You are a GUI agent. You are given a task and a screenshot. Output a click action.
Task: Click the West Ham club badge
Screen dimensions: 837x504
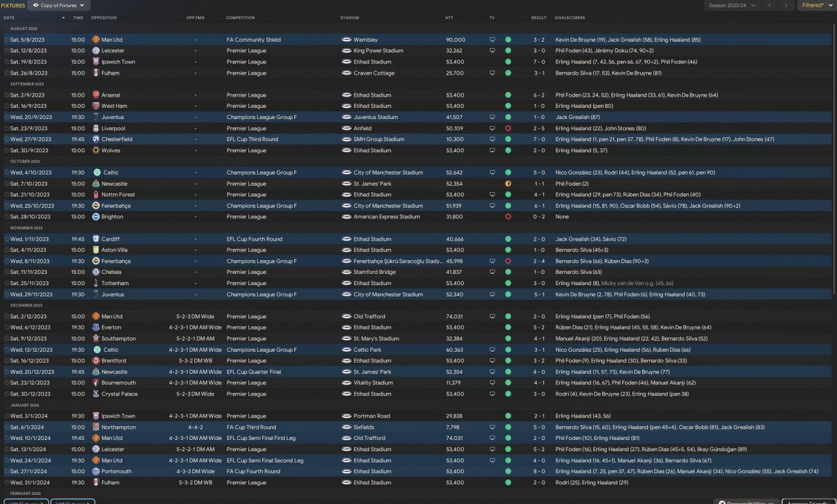95,106
